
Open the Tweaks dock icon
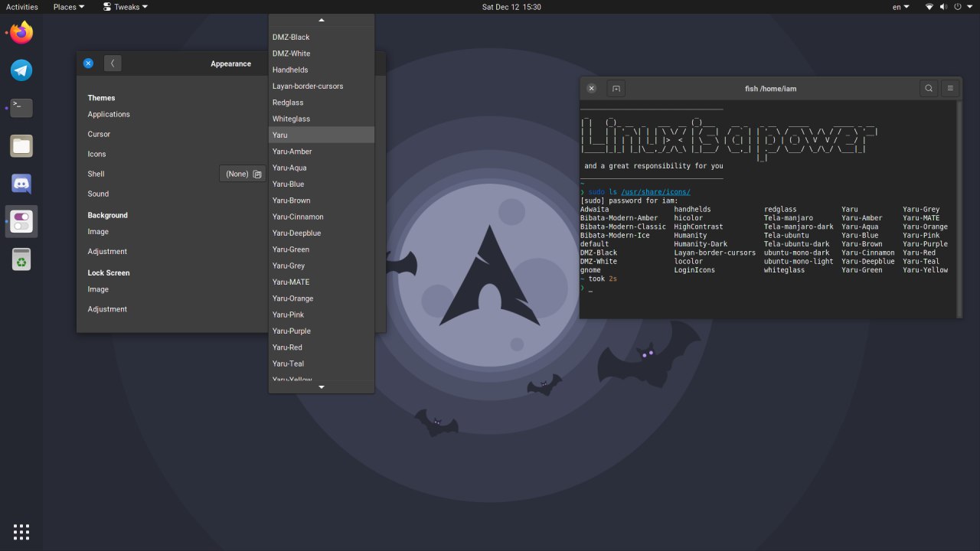point(21,222)
